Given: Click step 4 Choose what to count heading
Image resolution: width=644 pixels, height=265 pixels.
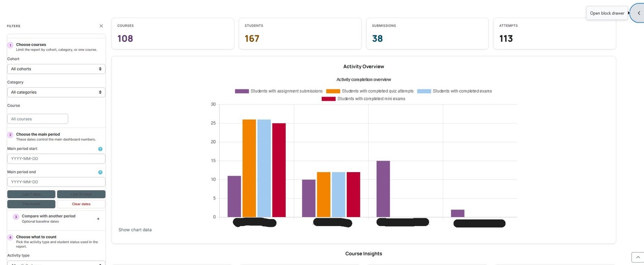Looking at the screenshot, I should (x=36, y=237).
